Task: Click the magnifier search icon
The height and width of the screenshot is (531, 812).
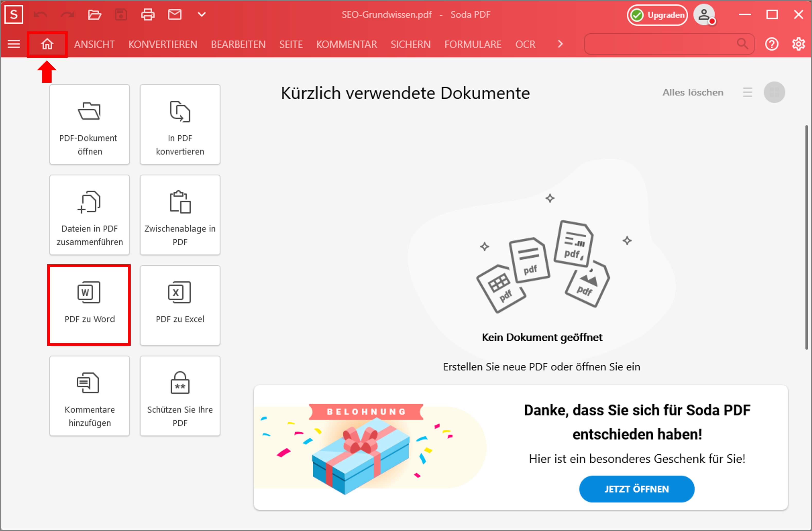Action: [742, 44]
